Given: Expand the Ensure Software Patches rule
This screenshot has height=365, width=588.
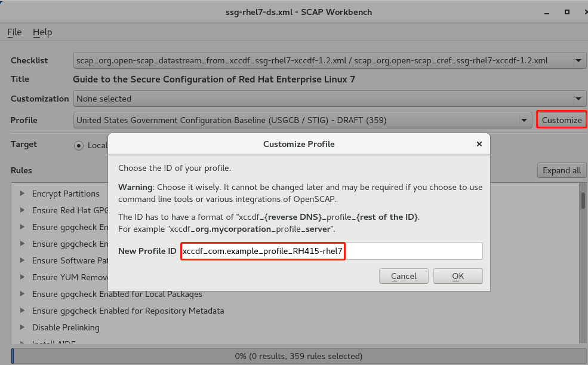Looking at the screenshot, I should 23,260.
